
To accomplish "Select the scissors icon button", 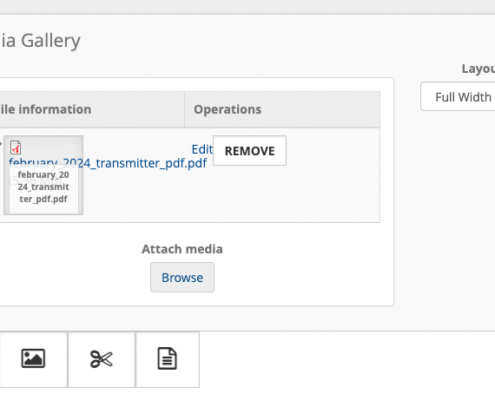I will coord(102,359).
